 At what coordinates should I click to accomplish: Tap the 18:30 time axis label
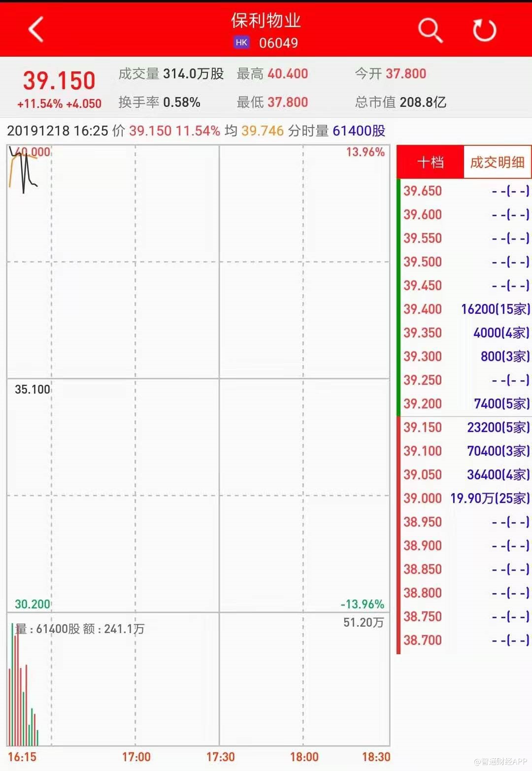pyautogui.click(x=376, y=757)
